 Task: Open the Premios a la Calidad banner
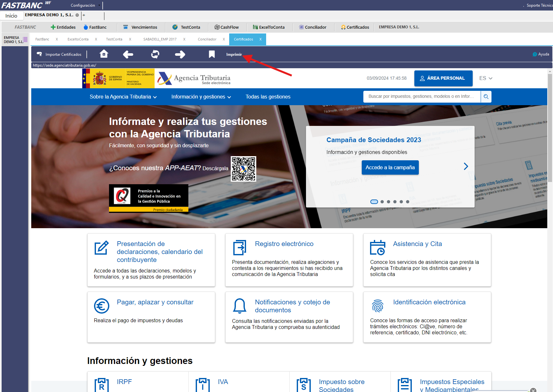tap(149, 198)
